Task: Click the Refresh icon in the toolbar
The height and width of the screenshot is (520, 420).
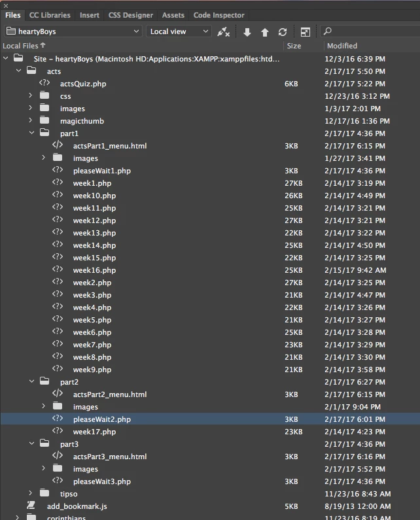Action: [x=283, y=32]
